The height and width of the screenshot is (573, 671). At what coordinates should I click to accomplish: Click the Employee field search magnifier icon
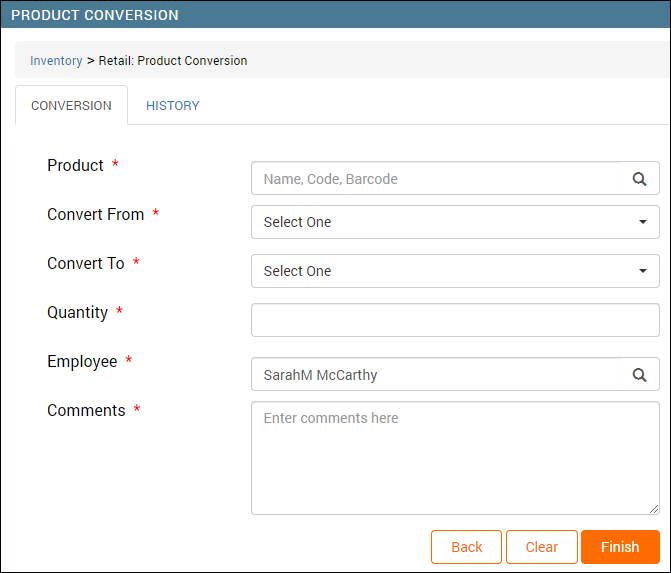coord(639,374)
